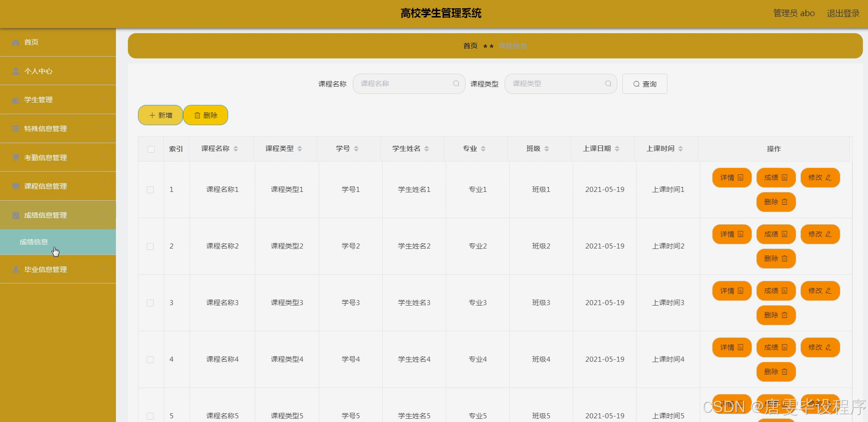Expand the 考勤信息管理 menu chevron
This screenshot has width=868, height=422.
click(104, 157)
